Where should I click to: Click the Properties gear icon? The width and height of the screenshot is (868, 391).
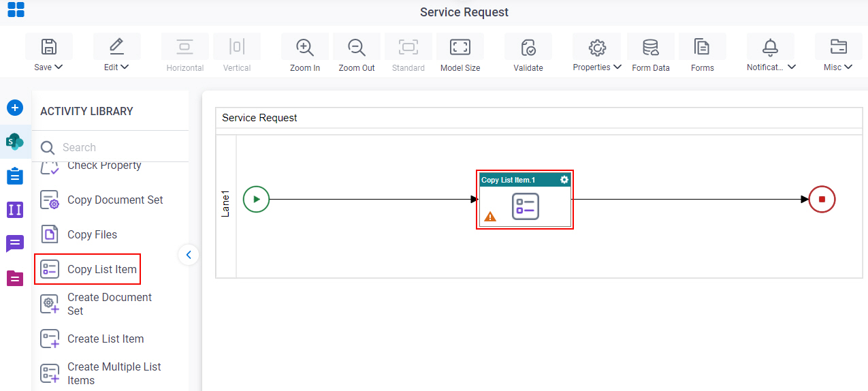click(x=598, y=46)
